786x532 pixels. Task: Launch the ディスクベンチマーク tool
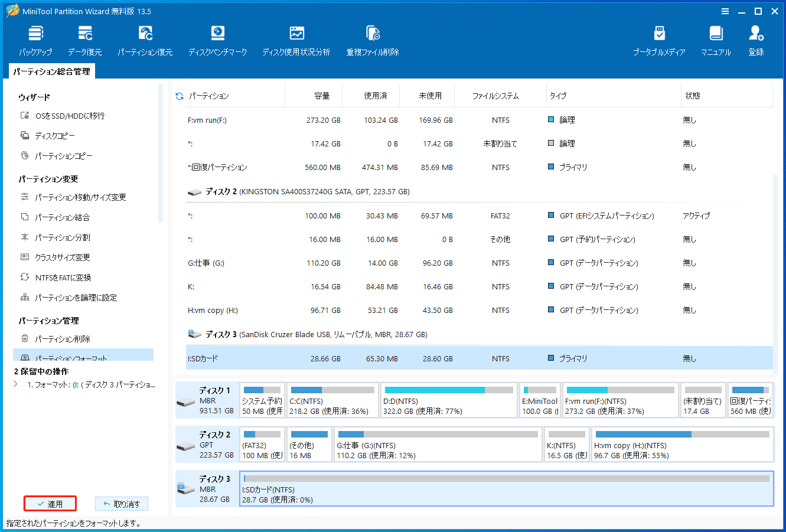pos(217,40)
